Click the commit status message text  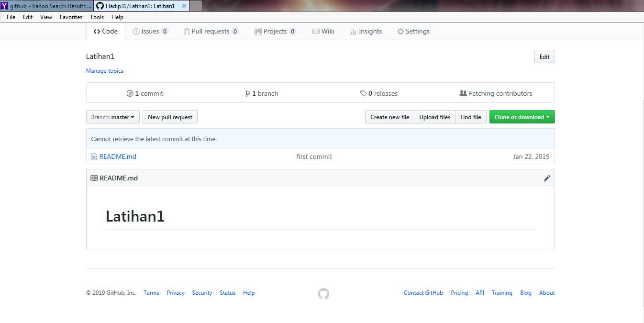click(x=154, y=139)
